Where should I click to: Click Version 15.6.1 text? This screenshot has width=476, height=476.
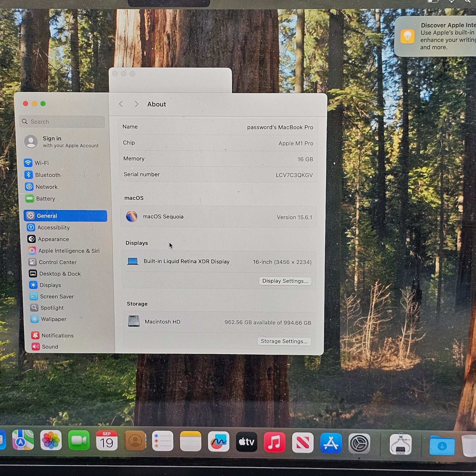[295, 217]
